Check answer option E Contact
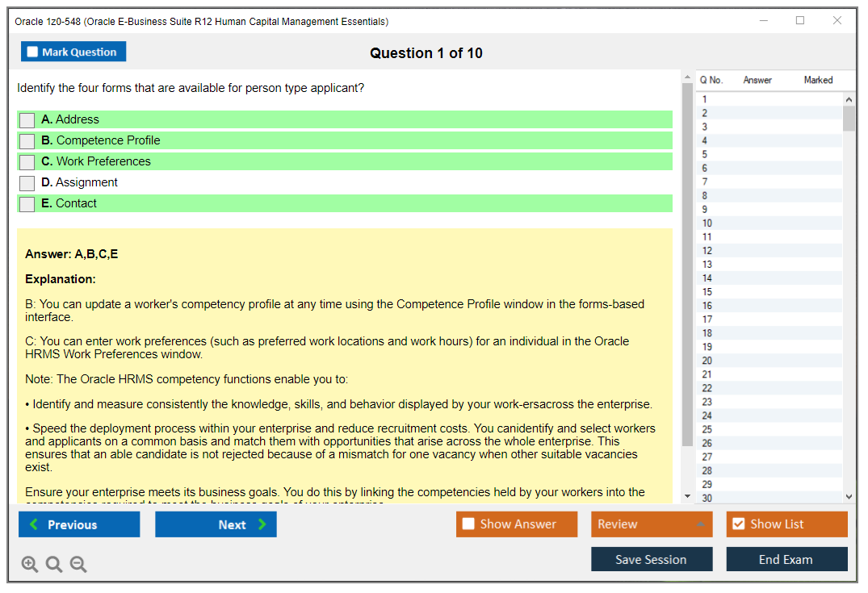This screenshot has width=868, height=593. click(26, 203)
